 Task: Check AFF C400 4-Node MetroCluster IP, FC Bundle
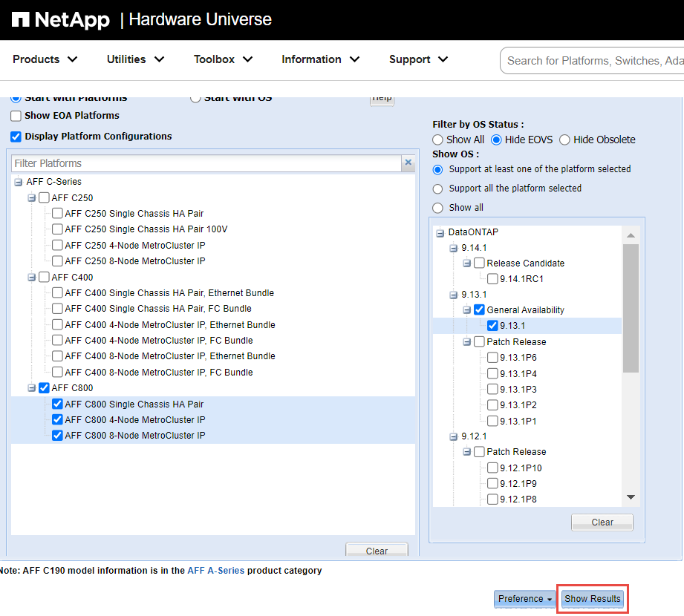[x=57, y=341]
